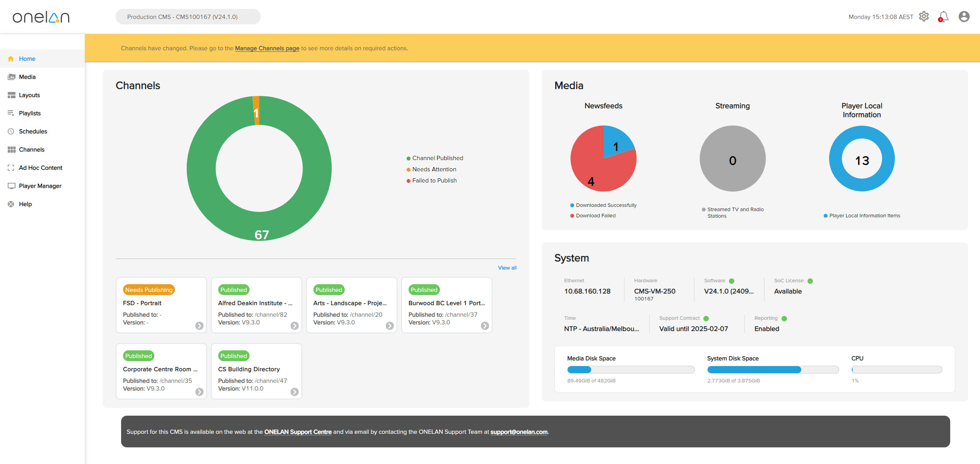Screen dimensions: 980x464
Task: Click the Help lifebuoy icon
Action: [x=11, y=204]
